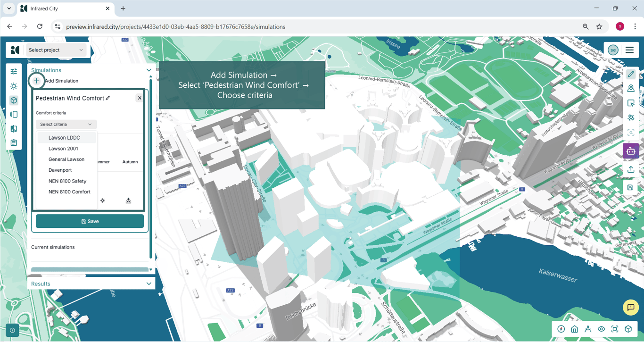The width and height of the screenshot is (644, 342).
Task: Open the purple AI robot assistant
Action: coord(631,151)
